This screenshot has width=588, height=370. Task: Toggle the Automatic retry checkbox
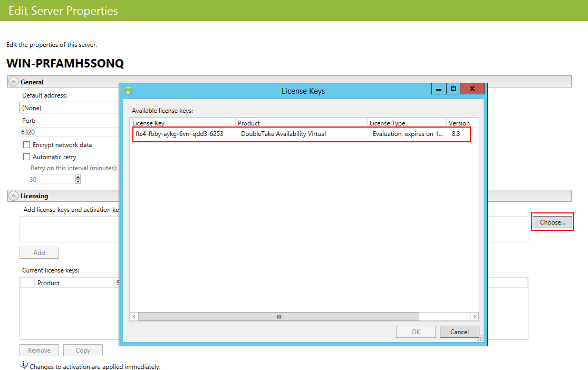coord(27,157)
